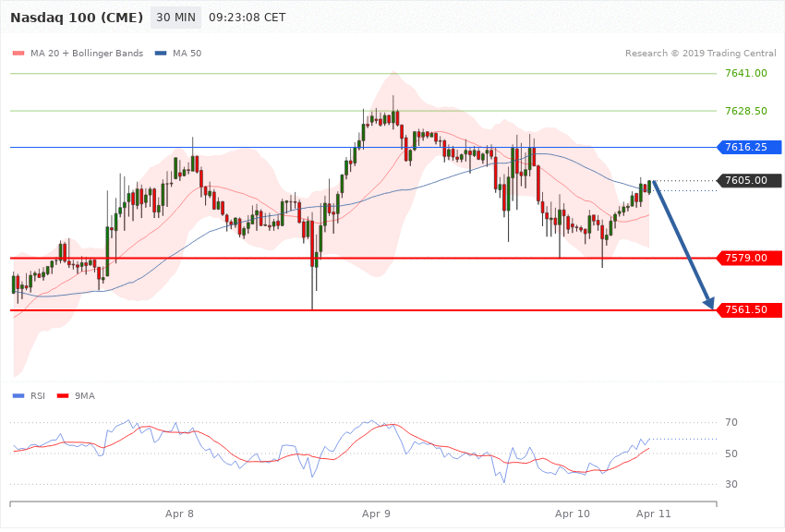This screenshot has width=785, height=532.
Task: Click the RSI 50 axis value
Action: click(731, 453)
